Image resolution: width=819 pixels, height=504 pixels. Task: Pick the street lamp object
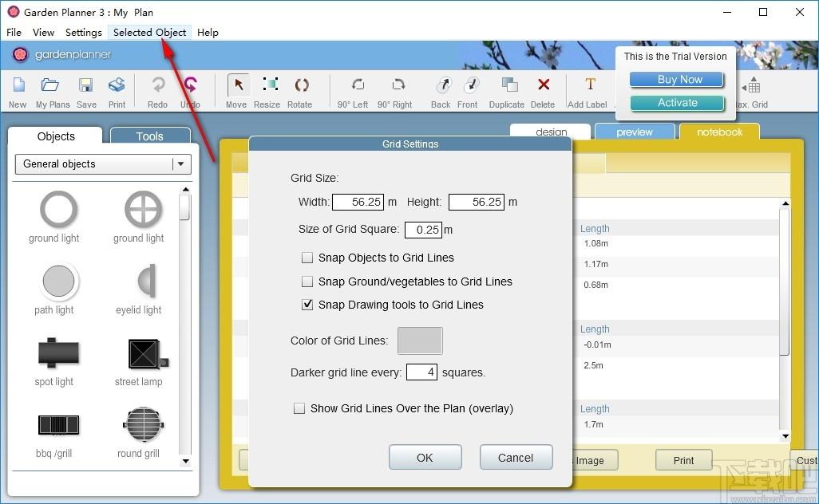coord(148,354)
